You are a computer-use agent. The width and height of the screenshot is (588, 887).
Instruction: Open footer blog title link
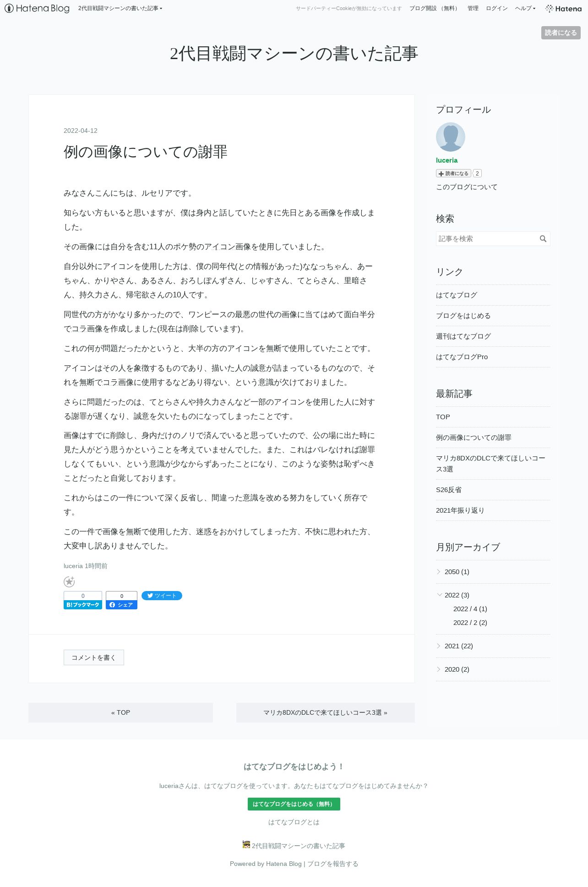(x=299, y=846)
